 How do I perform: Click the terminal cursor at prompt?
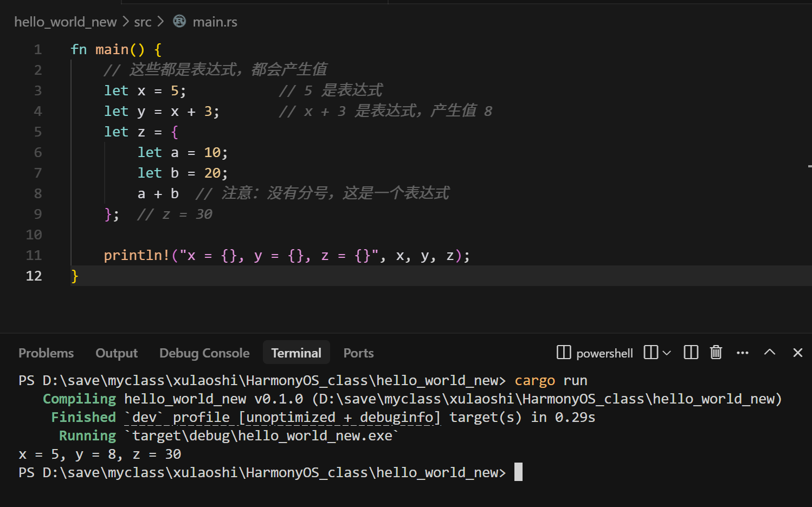pos(518,472)
